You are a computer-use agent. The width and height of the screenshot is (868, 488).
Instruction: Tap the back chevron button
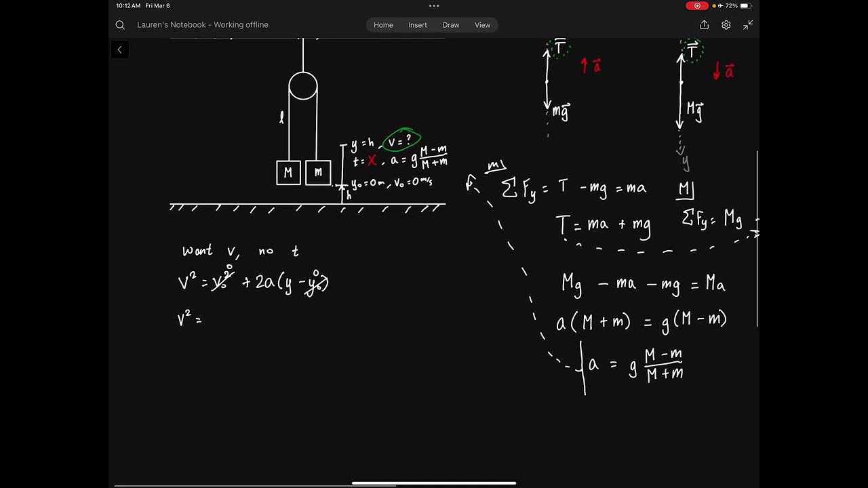coord(119,49)
